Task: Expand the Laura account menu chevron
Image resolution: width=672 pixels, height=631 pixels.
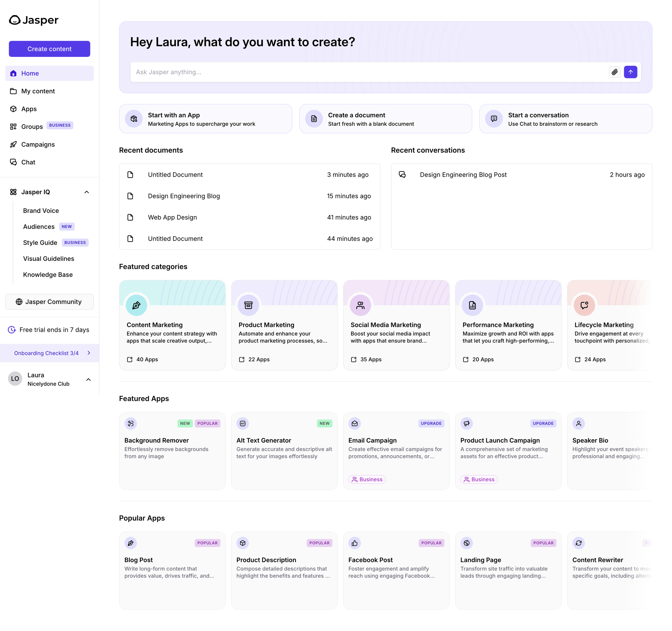Action: click(88, 379)
